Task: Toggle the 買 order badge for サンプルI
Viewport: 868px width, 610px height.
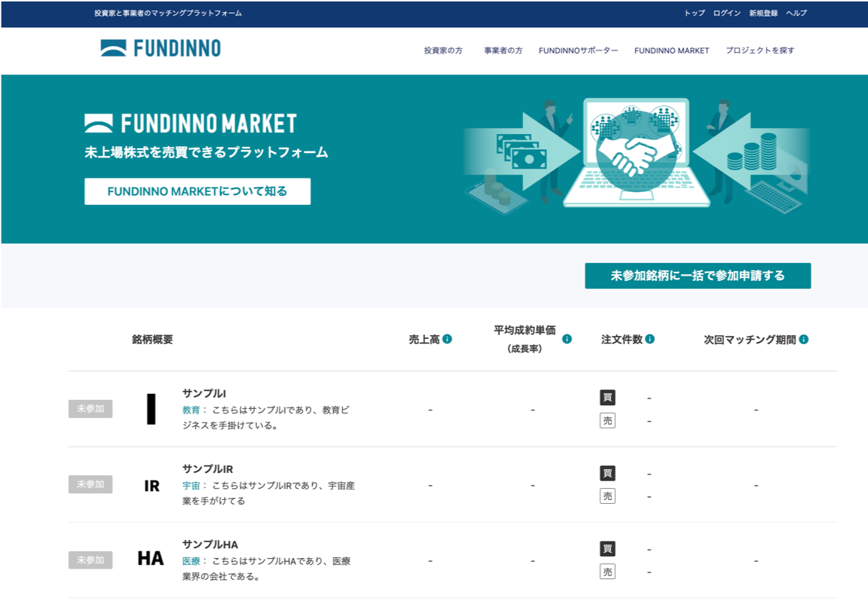Action: click(x=607, y=398)
